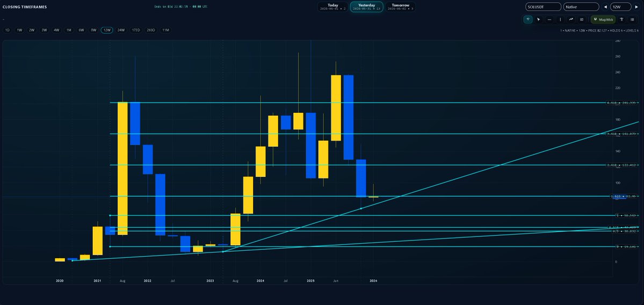Click the eraser icon right of Mag:Wick
Screen dimensions: 644x305
(621, 19)
